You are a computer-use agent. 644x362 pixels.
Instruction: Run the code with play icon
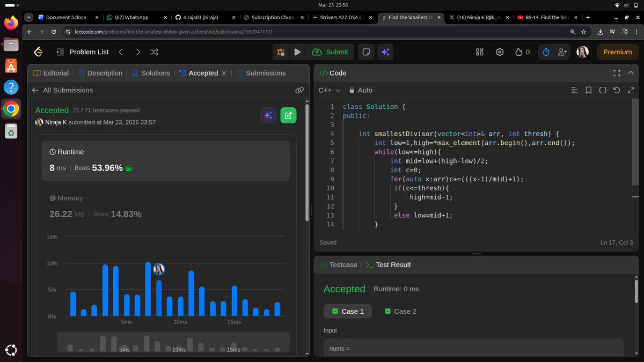pyautogui.click(x=297, y=52)
